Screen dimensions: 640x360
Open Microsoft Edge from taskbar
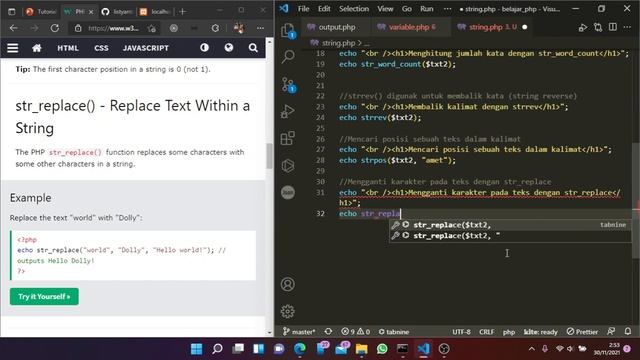[300, 349]
